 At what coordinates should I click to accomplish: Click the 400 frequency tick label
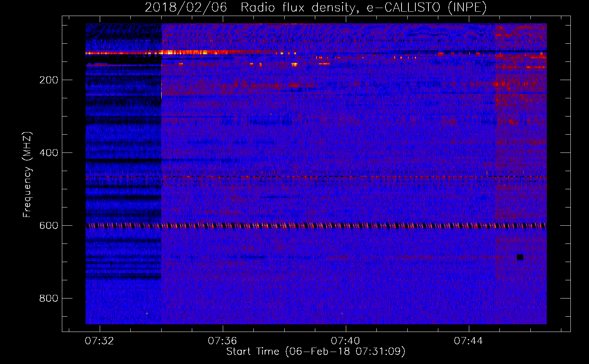coord(49,153)
